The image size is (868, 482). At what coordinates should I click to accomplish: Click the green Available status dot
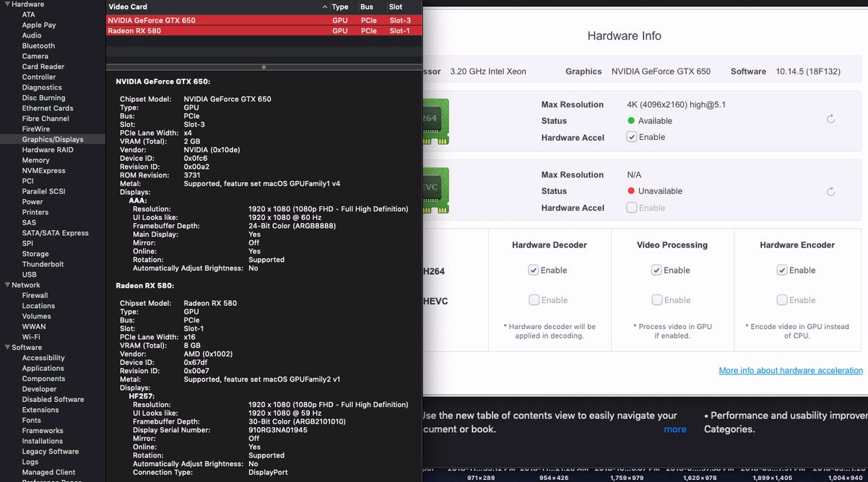tap(631, 120)
